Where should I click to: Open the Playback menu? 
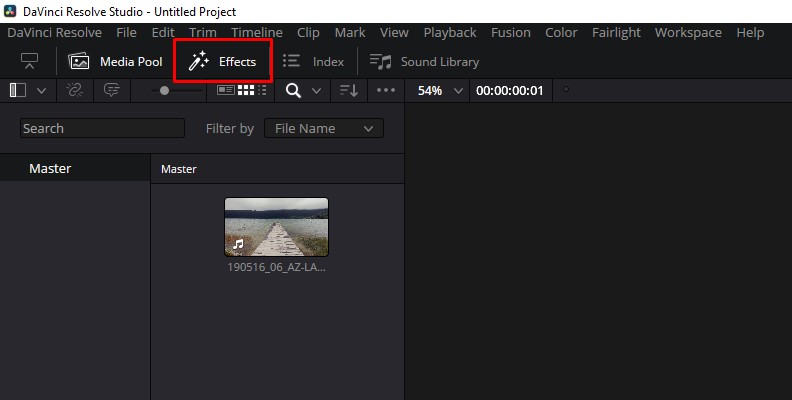pyautogui.click(x=450, y=32)
